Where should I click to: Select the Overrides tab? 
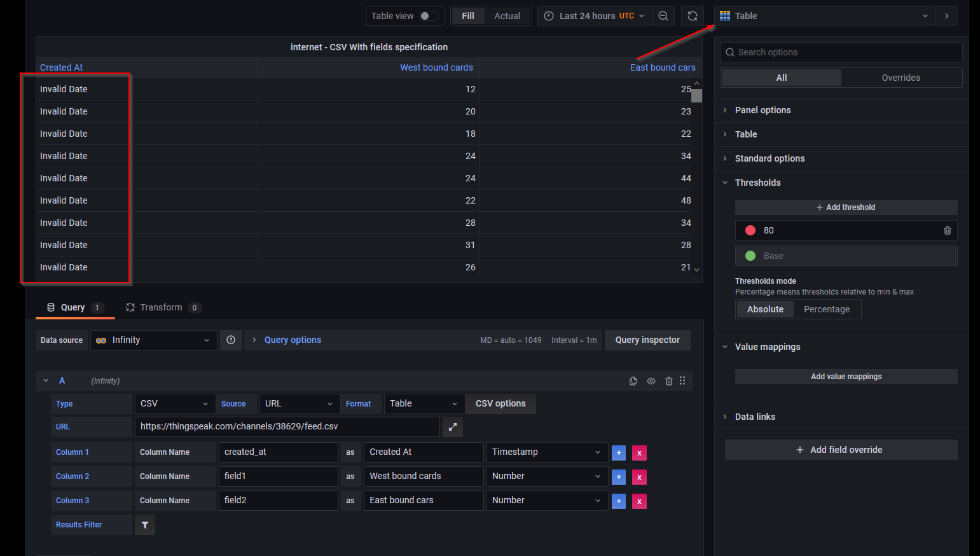click(901, 77)
